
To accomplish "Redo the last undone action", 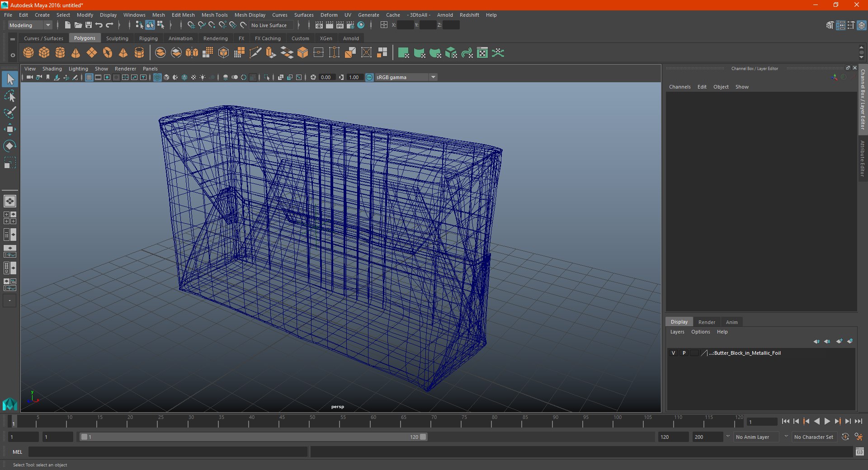I will (109, 25).
